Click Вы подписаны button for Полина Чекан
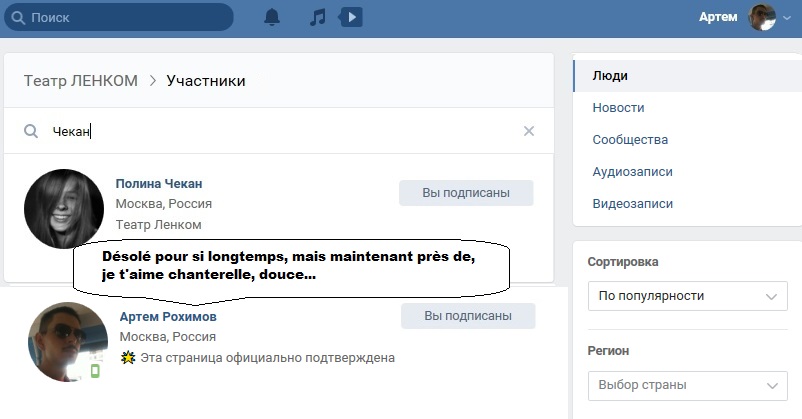This screenshot has width=802, height=419. coord(466,193)
